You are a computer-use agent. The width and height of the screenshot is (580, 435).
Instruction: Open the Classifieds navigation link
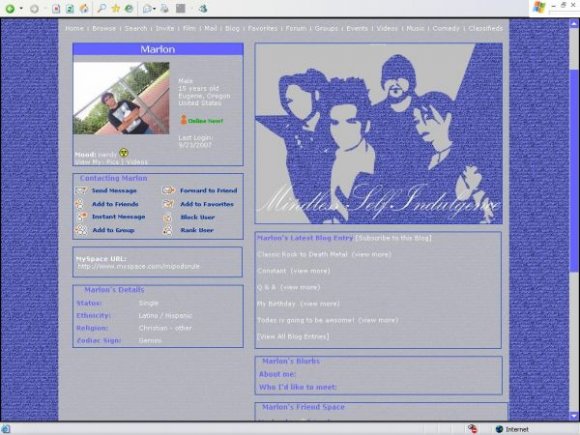(x=486, y=28)
